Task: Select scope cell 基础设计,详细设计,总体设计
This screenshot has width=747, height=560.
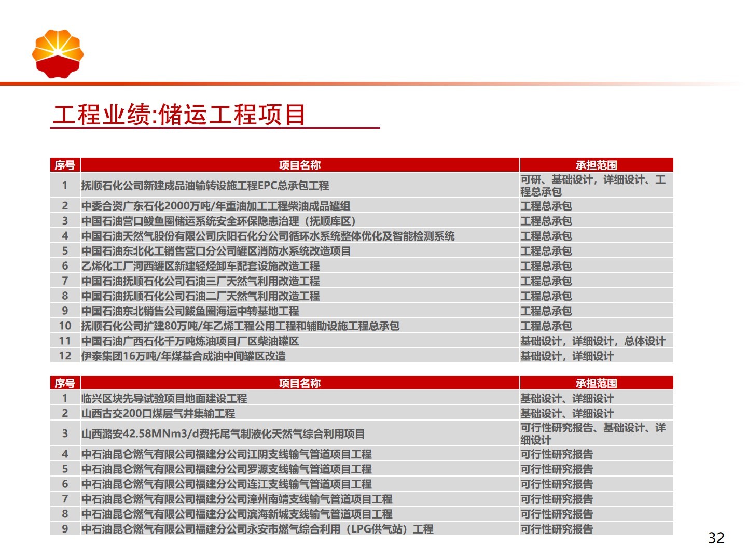Action: point(596,341)
